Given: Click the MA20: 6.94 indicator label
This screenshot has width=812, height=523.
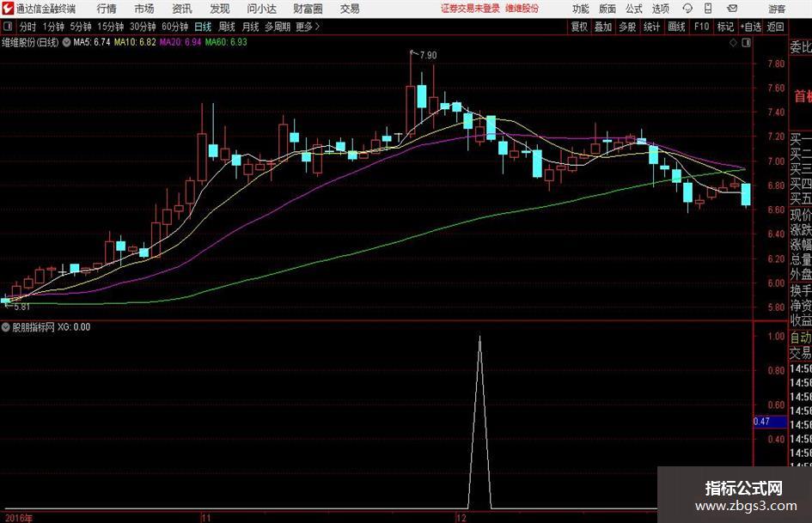Looking at the screenshot, I should click(x=180, y=42).
